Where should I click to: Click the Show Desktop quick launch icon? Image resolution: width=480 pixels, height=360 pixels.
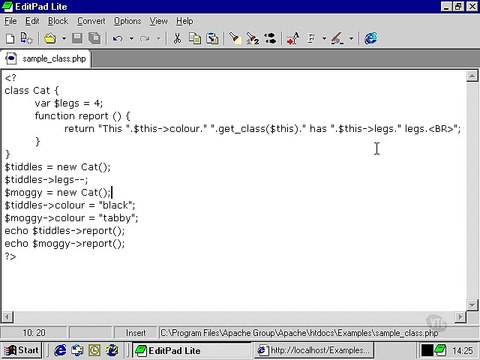78,350
